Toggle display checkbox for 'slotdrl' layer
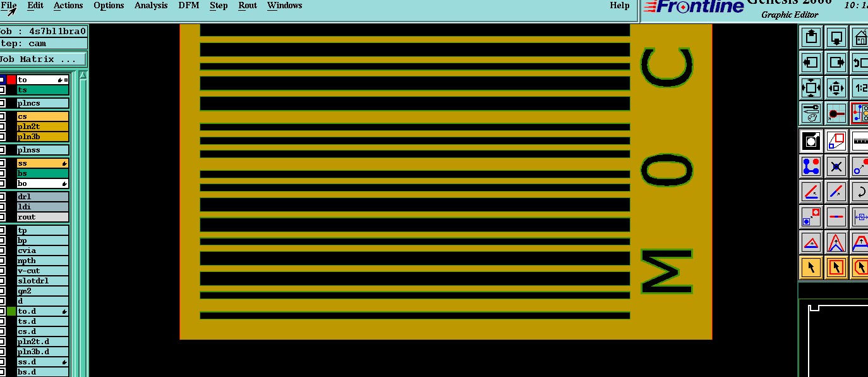868x377 pixels. click(3, 281)
